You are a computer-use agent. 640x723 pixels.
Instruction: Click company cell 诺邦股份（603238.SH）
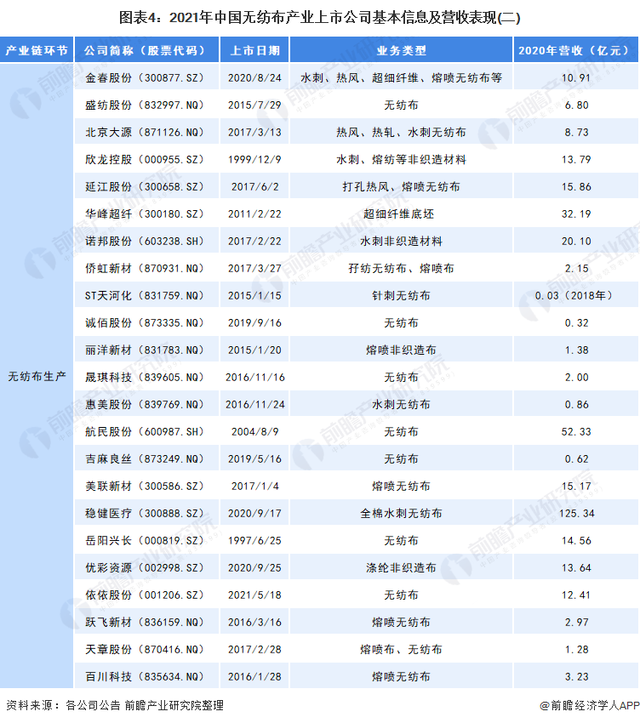(145, 241)
